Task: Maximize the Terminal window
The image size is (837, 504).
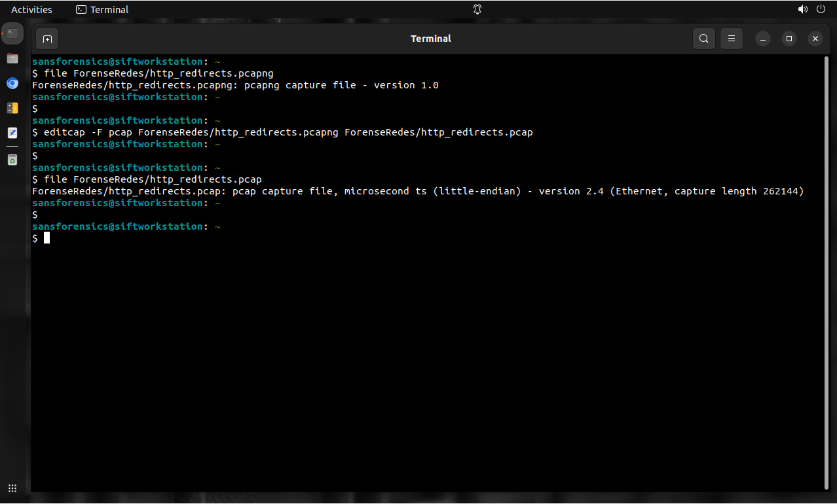Action: pos(789,38)
